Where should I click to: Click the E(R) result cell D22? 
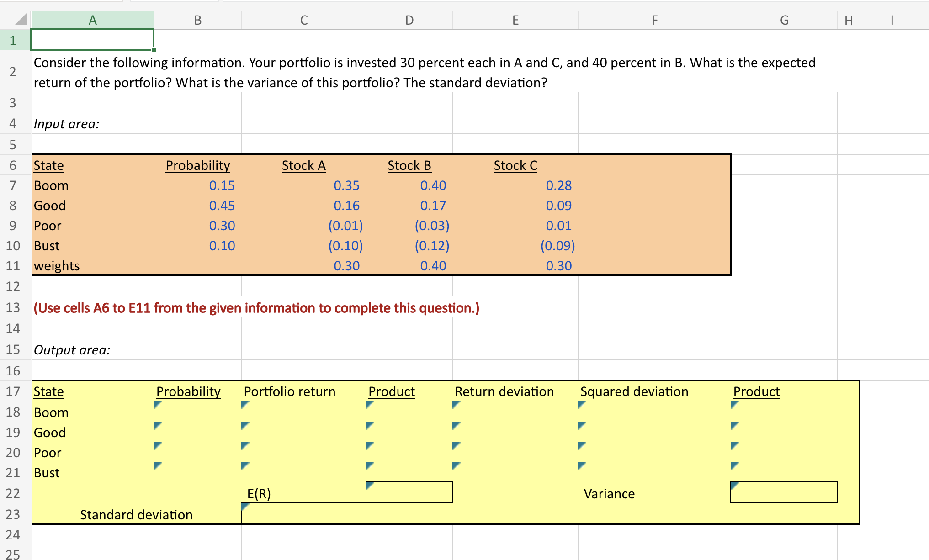pyautogui.click(x=409, y=493)
